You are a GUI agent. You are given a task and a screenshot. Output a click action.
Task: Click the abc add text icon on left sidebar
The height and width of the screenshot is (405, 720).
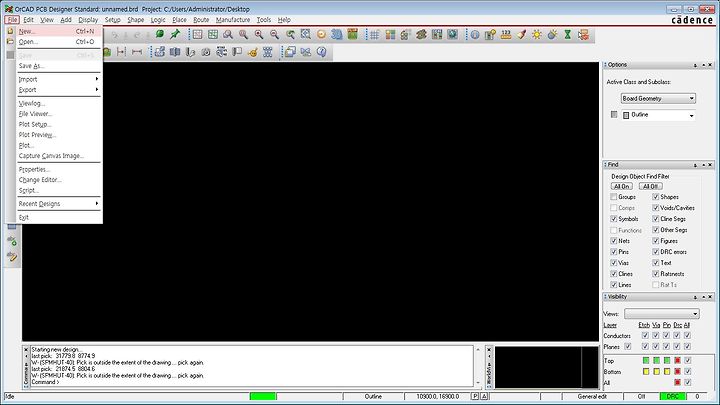[12, 241]
